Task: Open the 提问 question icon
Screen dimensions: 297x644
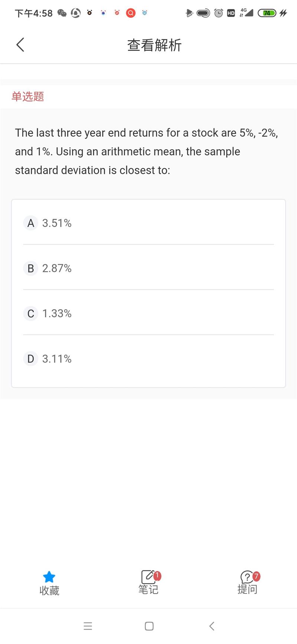Action: pyautogui.click(x=247, y=577)
